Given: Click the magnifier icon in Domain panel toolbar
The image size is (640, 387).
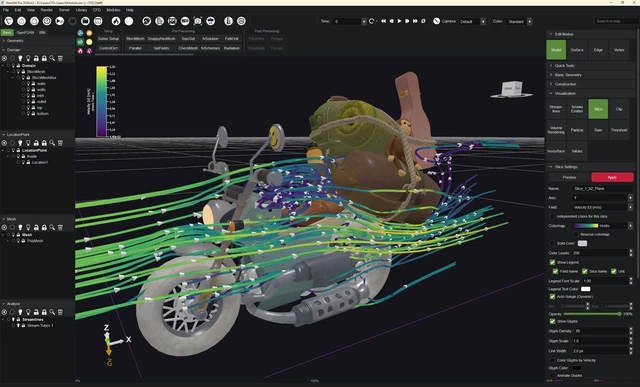Looking at the screenshot, I should (x=52, y=58).
